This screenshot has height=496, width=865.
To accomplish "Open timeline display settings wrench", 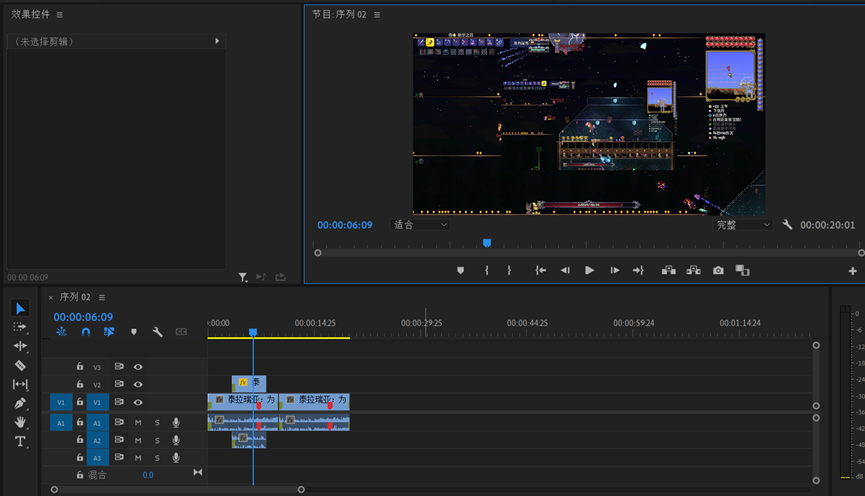I will [x=157, y=332].
